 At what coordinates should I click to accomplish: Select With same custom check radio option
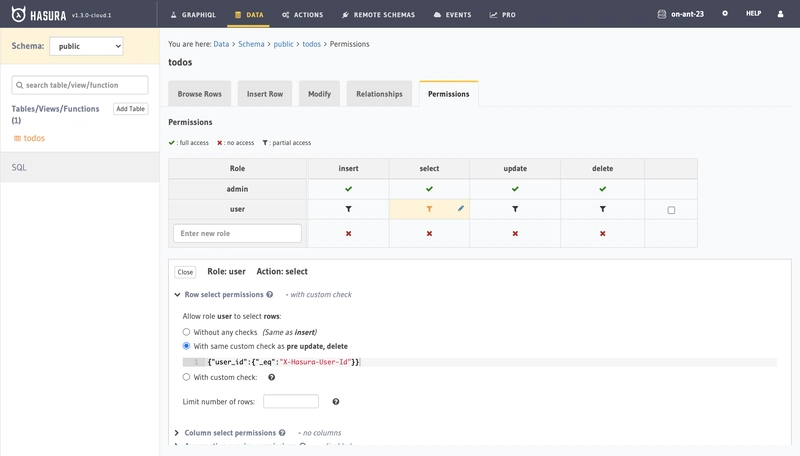[186, 346]
